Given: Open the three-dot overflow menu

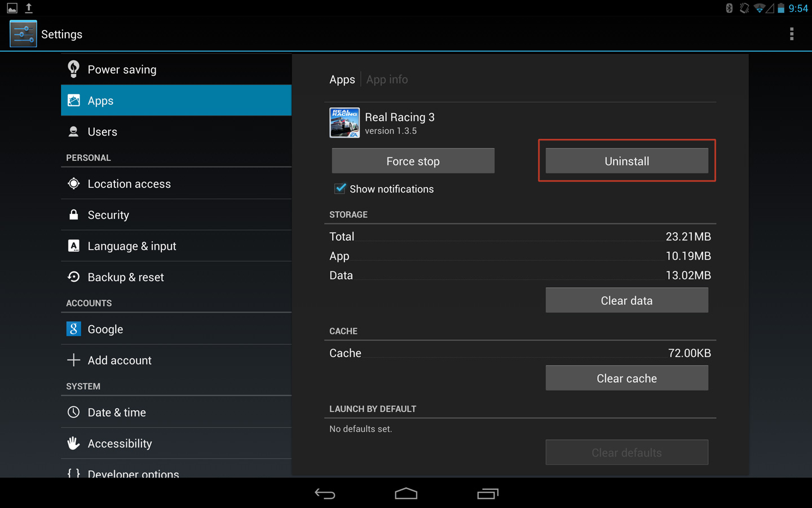Looking at the screenshot, I should point(792,34).
